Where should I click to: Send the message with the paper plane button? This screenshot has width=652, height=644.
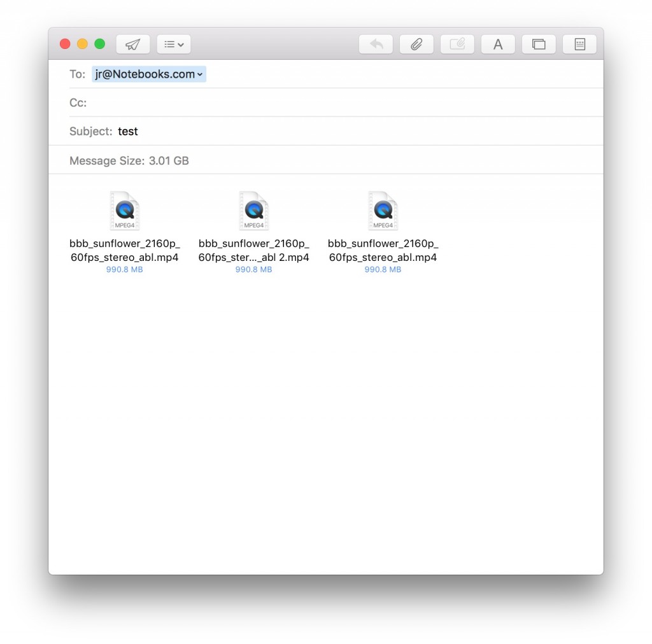pos(132,44)
